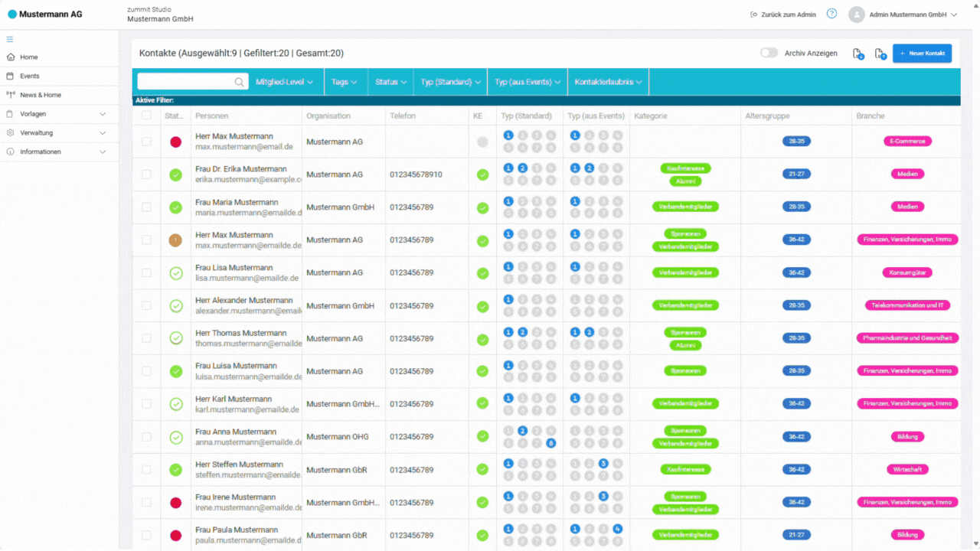980x551 pixels.
Task: Click the status icon of Alexander Mustermann
Action: (175, 306)
